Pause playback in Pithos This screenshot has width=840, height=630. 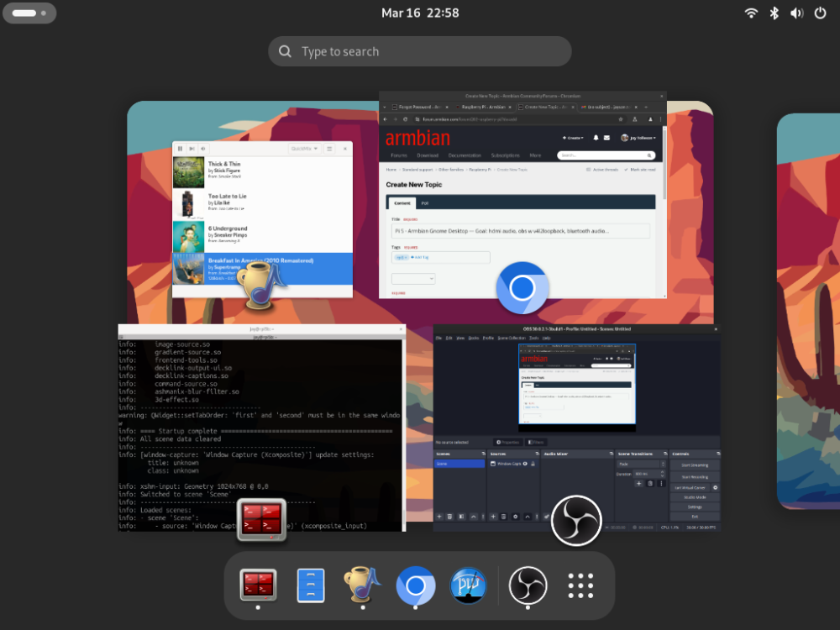point(180,149)
